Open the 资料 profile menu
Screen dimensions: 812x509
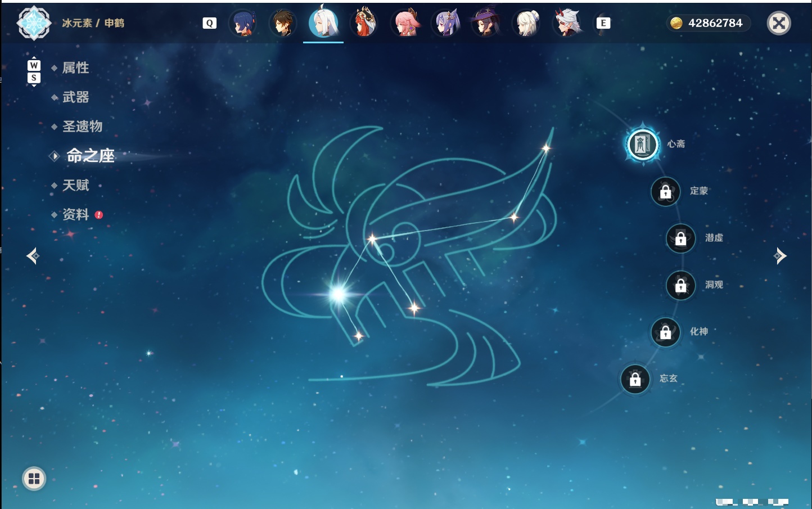(x=75, y=214)
